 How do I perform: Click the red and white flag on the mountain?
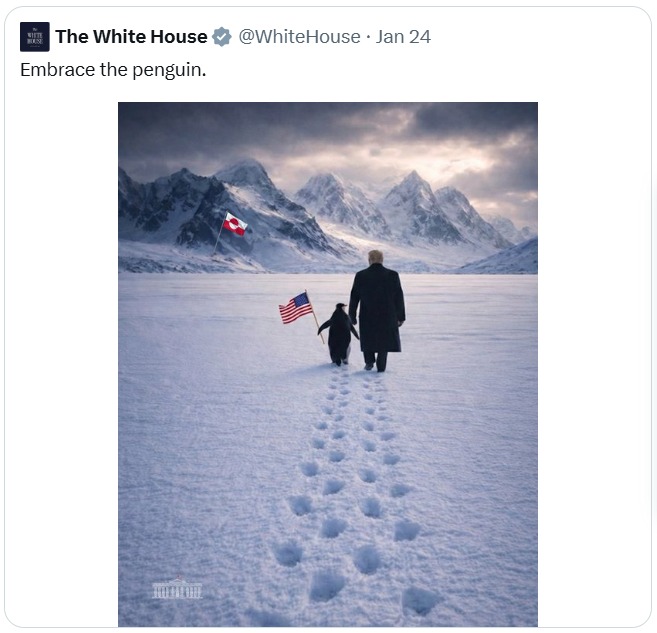pos(235,224)
